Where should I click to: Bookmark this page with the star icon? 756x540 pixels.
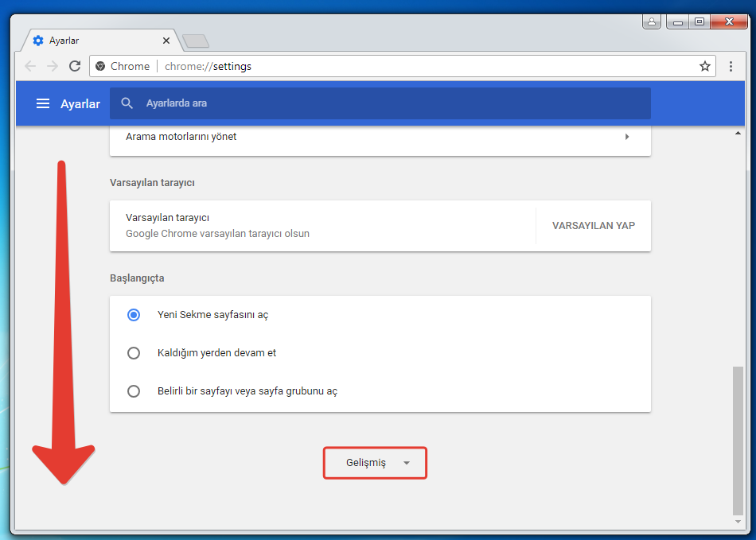pos(704,66)
